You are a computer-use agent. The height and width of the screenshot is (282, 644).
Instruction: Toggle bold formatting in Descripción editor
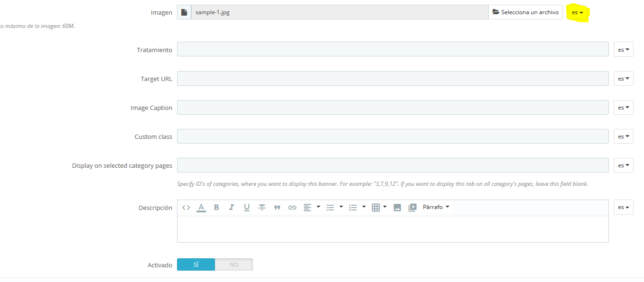pyautogui.click(x=216, y=208)
